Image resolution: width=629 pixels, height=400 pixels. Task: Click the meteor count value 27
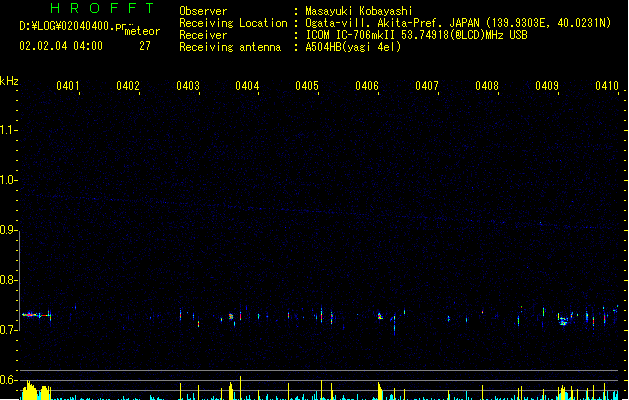click(145, 46)
